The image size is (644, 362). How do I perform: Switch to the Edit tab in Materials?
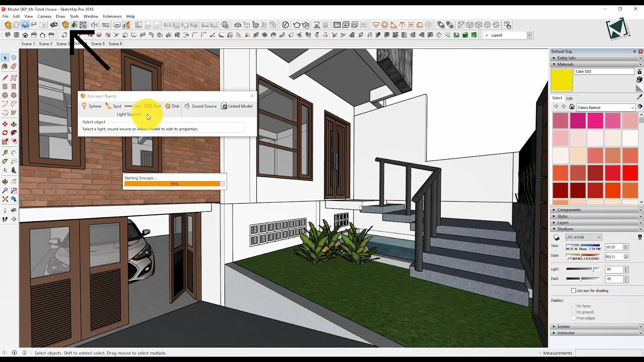pos(570,98)
